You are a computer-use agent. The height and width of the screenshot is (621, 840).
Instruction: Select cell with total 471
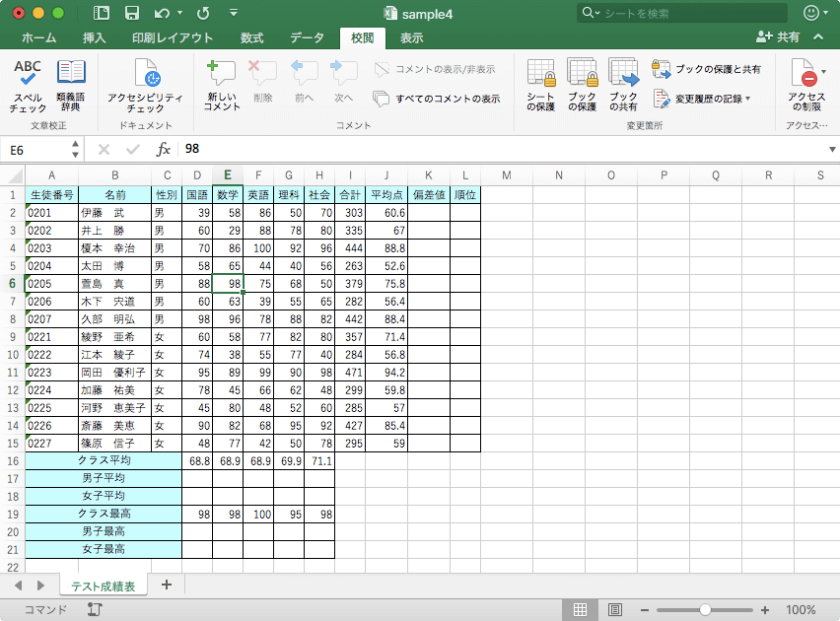(x=350, y=373)
